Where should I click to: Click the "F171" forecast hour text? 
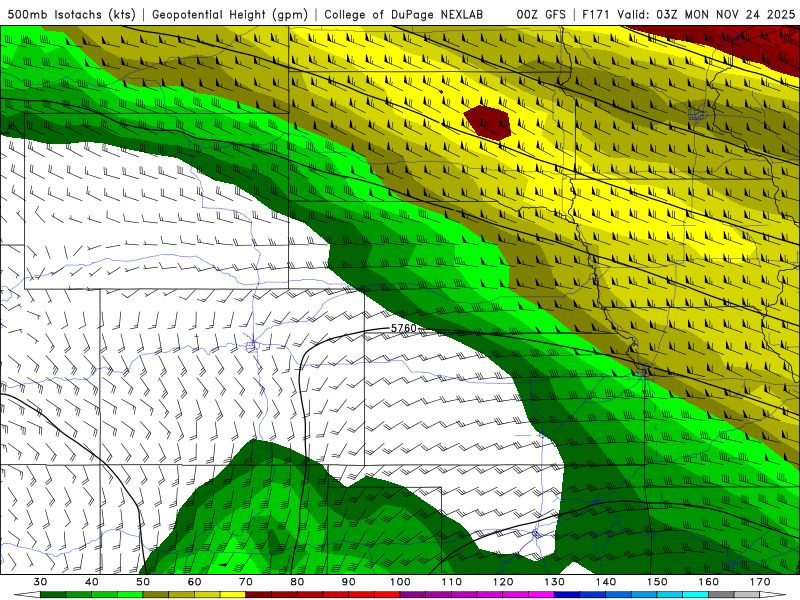tap(596, 14)
